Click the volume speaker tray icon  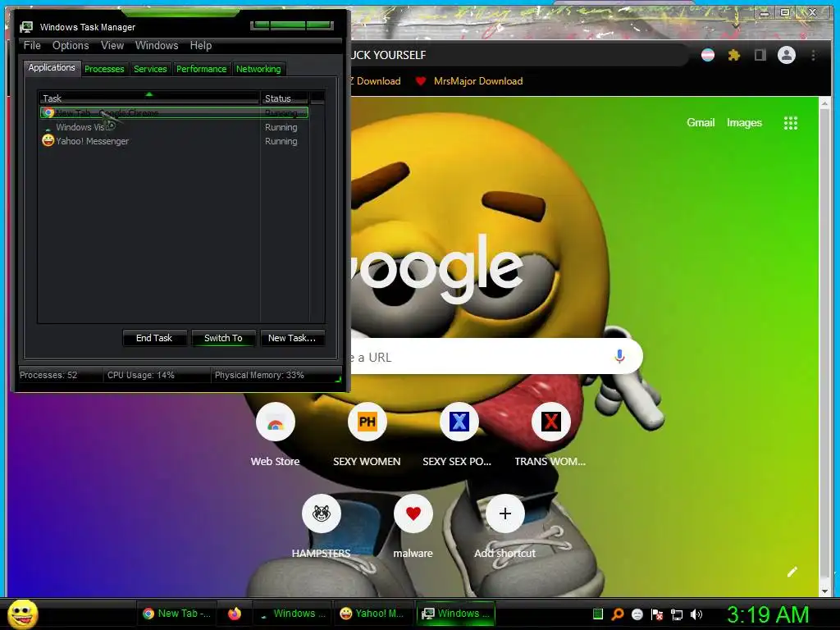point(696,614)
